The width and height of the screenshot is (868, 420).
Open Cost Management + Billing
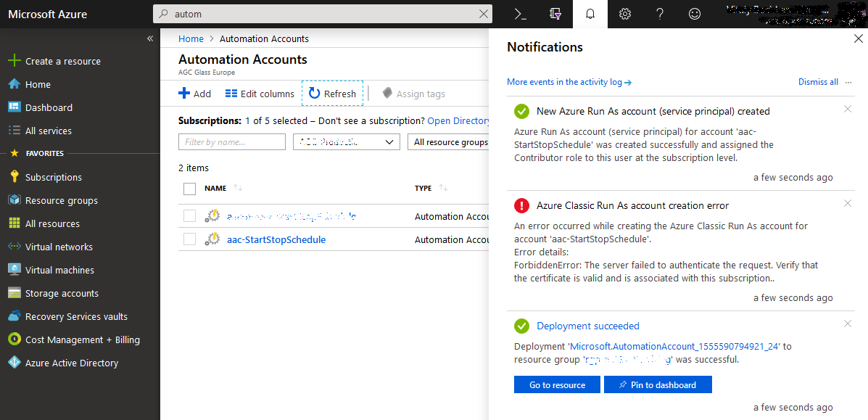(x=74, y=340)
